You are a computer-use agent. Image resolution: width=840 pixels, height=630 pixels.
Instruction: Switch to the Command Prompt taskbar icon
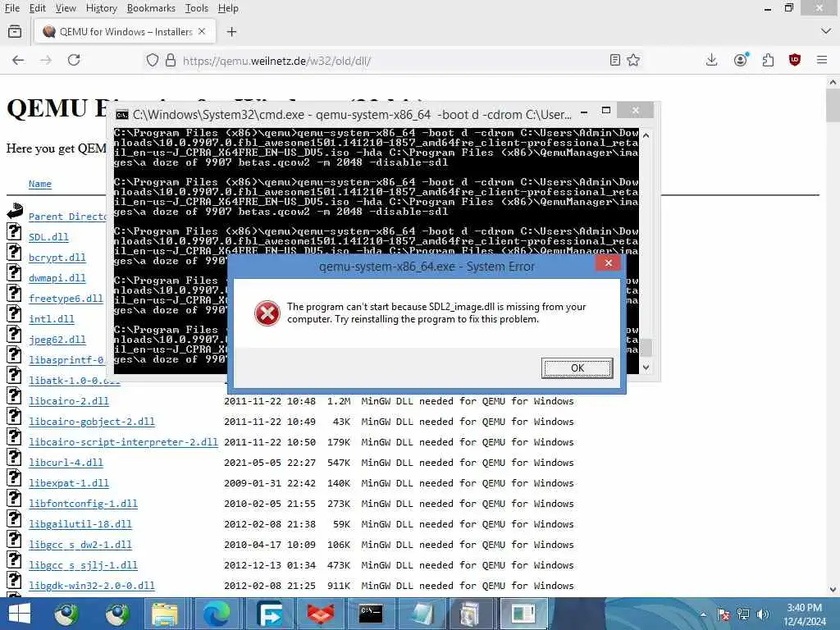371,614
